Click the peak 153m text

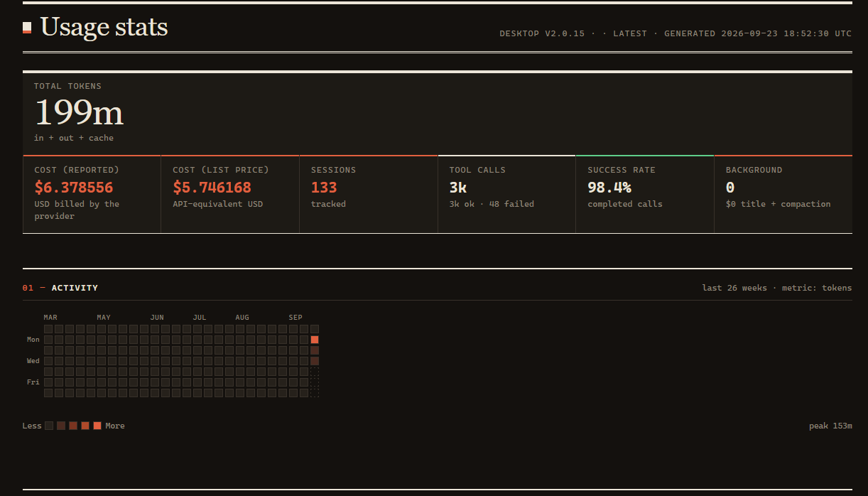pyautogui.click(x=830, y=426)
